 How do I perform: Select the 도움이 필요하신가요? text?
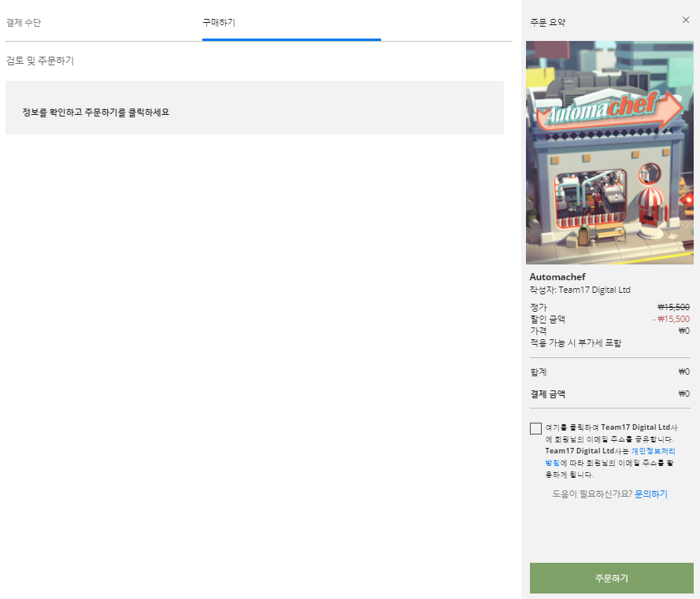tap(592, 494)
